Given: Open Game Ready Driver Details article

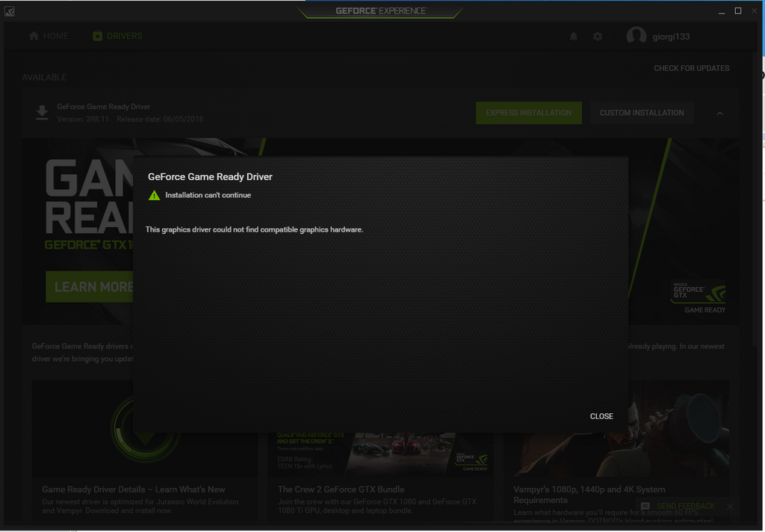Looking at the screenshot, I should [x=133, y=489].
